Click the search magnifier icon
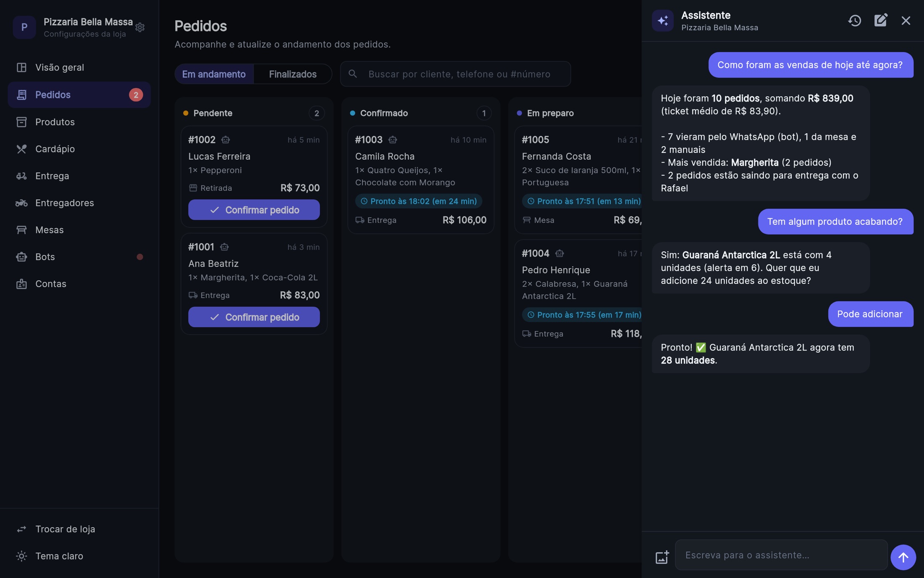924x578 pixels. click(x=353, y=74)
